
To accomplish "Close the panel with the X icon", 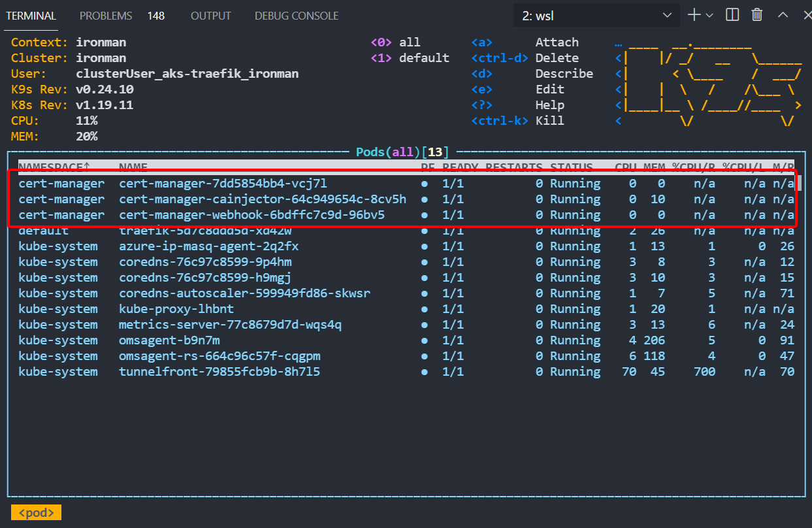I will [807, 15].
